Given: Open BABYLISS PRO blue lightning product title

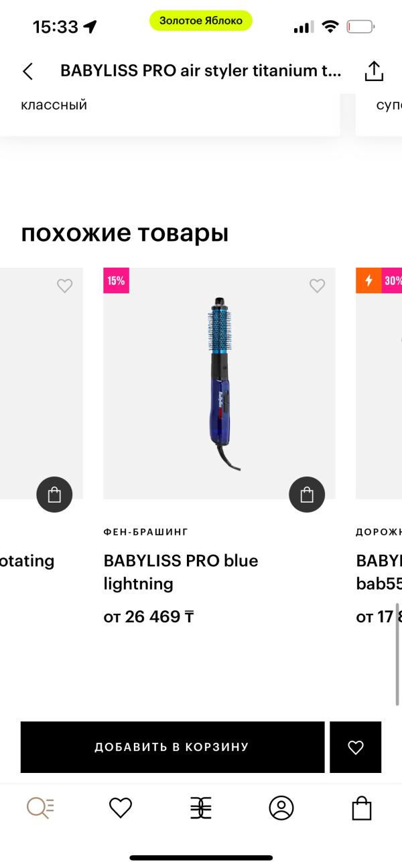Looking at the screenshot, I should coord(181,572).
